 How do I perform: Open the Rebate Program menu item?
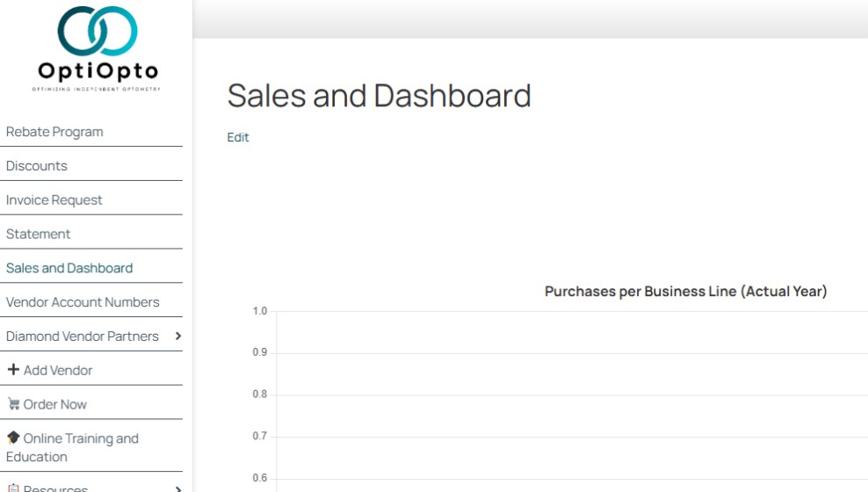(x=54, y=132)
